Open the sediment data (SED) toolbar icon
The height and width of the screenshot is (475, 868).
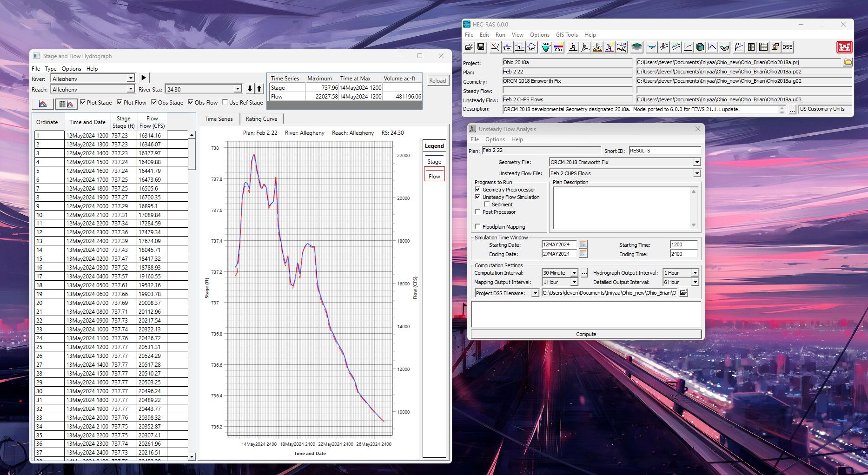[x=546, y=47]
